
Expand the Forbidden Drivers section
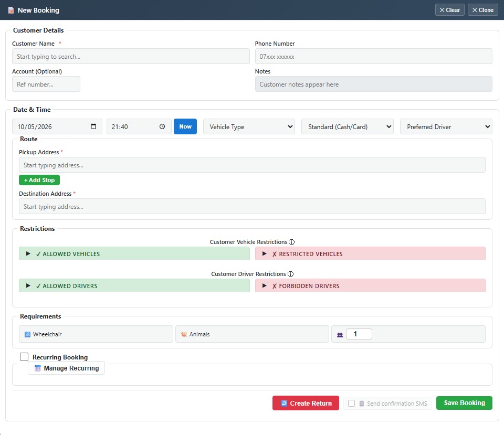(370, 285)
